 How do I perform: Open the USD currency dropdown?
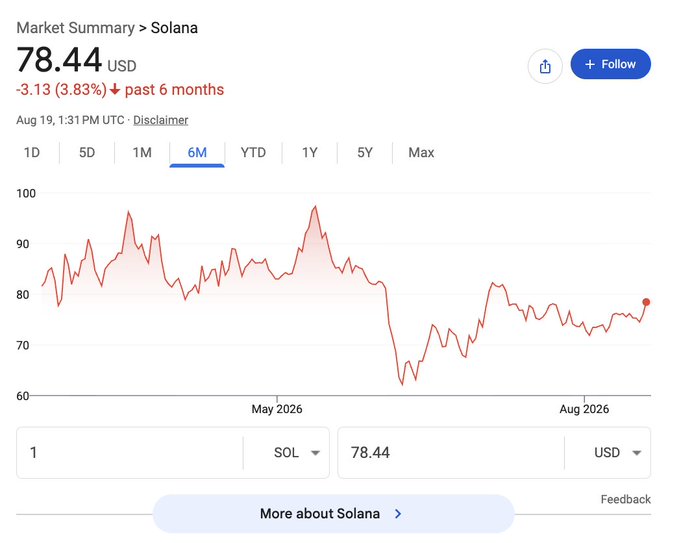point(617,452)
